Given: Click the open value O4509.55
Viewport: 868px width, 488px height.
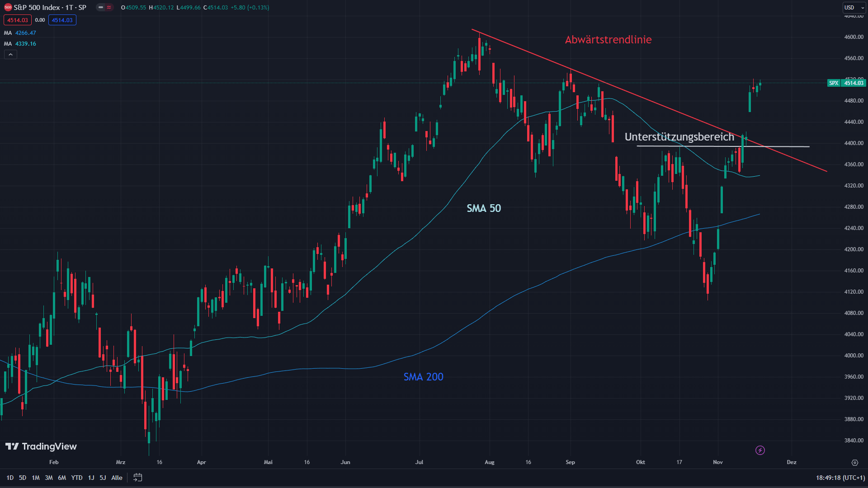Looking at the screenshot, I should tap(133, 8).
